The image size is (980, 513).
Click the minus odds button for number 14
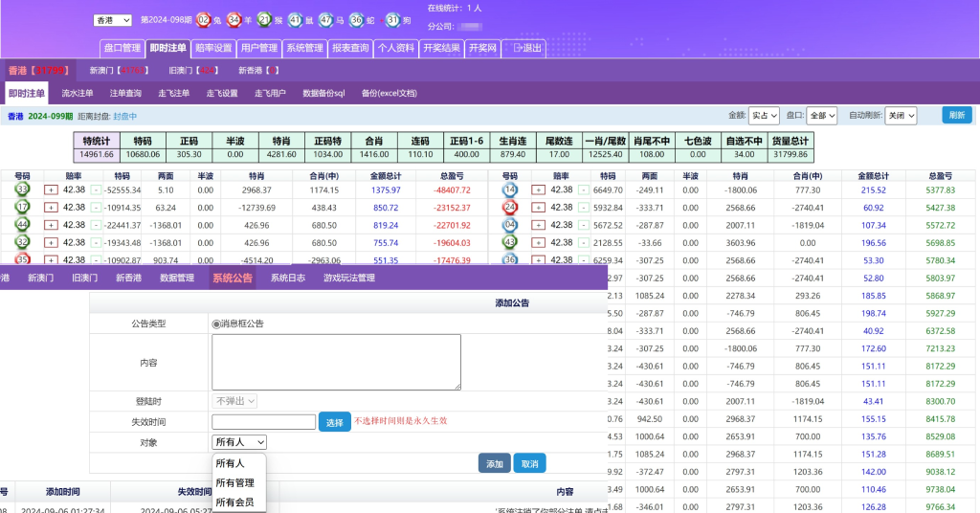pyautogui.click(x=583, y=190)
